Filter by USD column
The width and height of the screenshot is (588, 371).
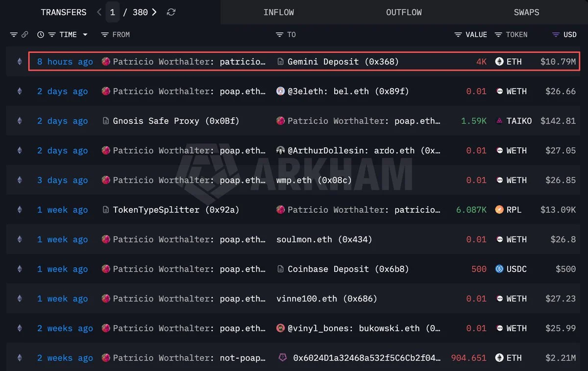point(556,35)
